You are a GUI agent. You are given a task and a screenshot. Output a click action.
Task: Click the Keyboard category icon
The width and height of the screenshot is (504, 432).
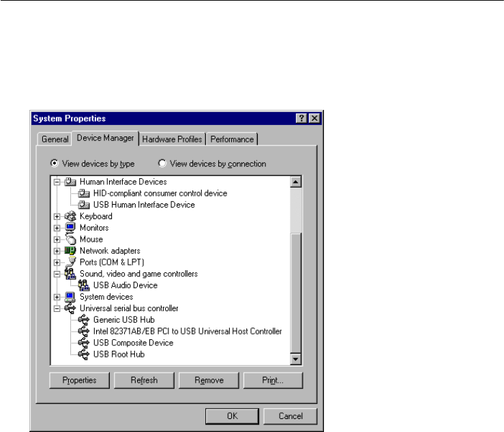tap(70, 216)
